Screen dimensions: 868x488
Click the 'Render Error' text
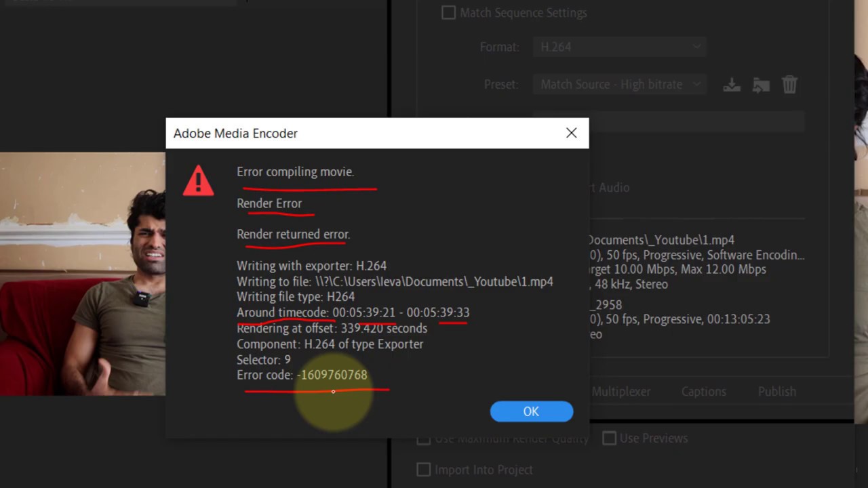coord(269,203)
